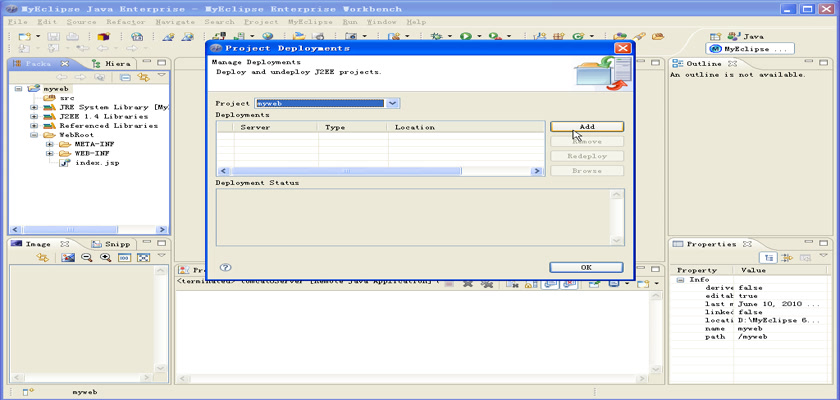Click the Type column header
The height and width of the screenshot is (400, 840).
[x=352, y=127]
